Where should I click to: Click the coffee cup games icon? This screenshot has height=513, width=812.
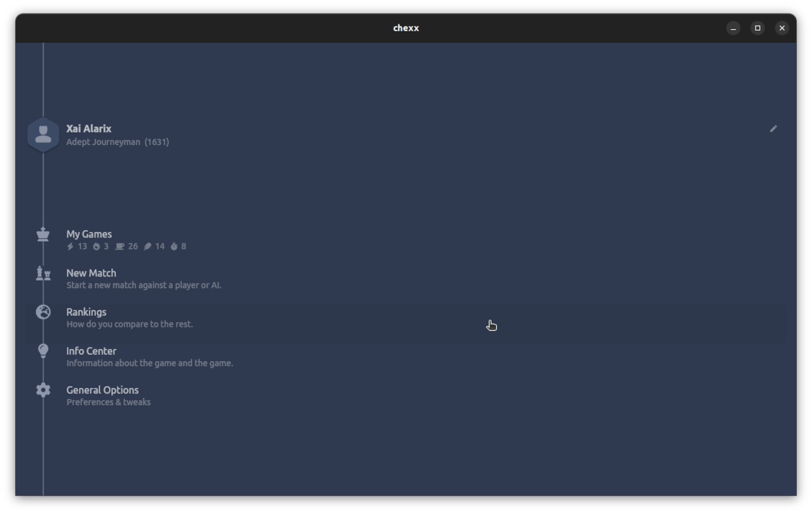click(x=119, y=246)
